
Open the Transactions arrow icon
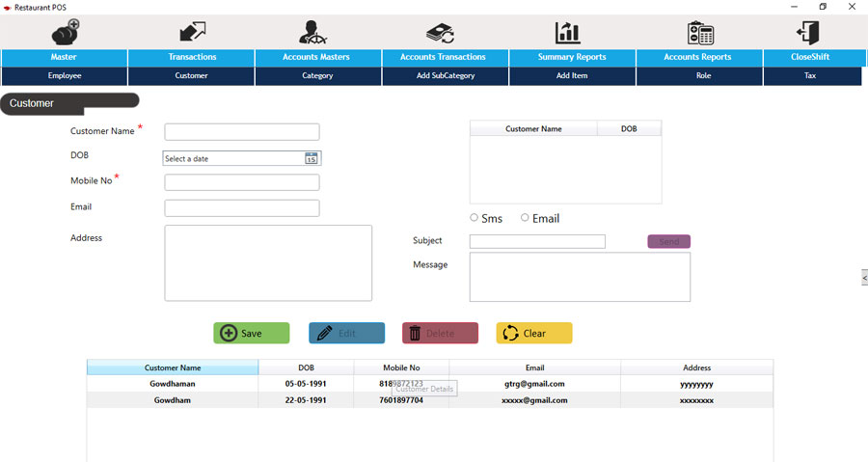[x=192, y=32]
